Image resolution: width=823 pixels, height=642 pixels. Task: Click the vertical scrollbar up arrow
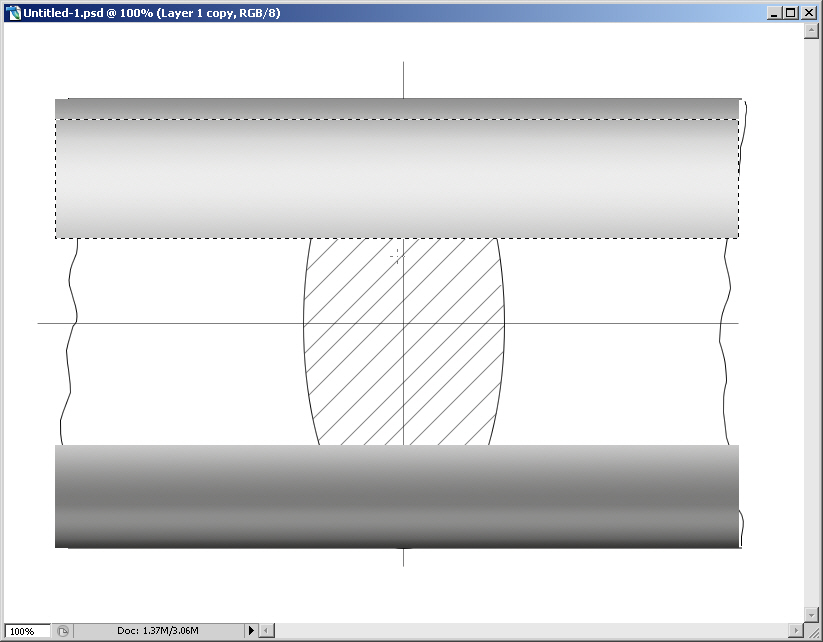click(811, 31)
